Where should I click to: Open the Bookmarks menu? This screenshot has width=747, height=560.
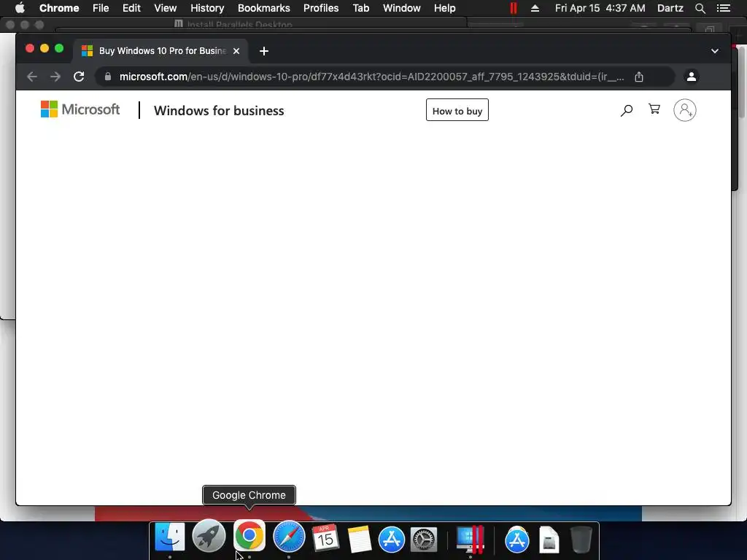point(263,8)
